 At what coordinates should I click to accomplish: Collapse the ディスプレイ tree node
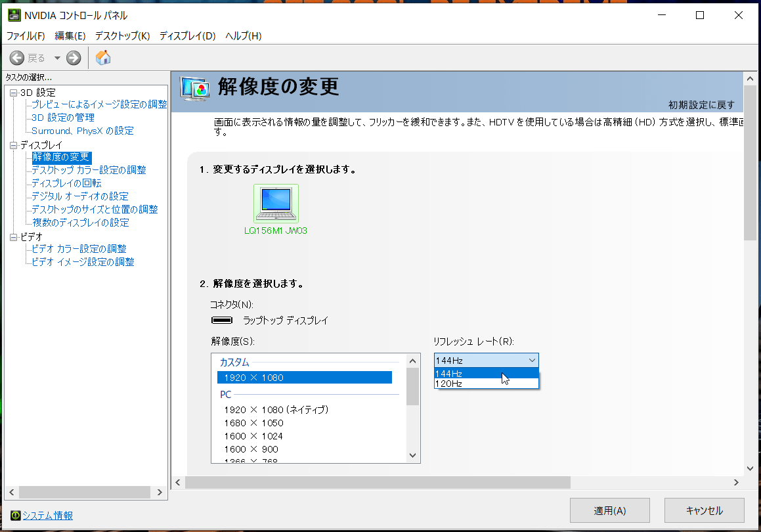click(14, 145)
